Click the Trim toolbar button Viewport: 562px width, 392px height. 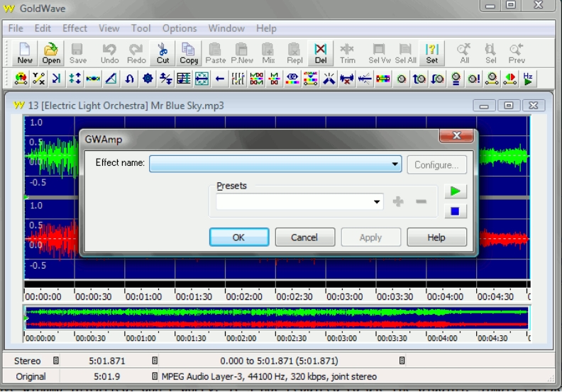[x=347, y=53]
